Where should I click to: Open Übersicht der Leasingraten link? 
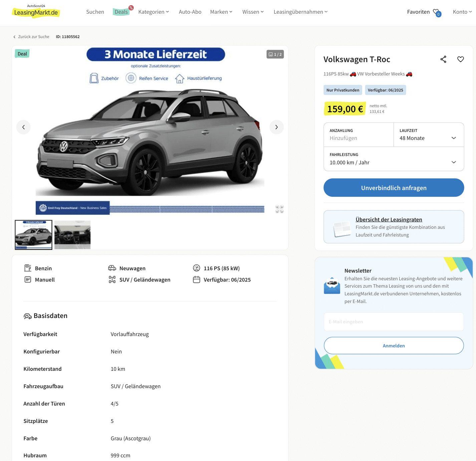pos(389,219)
